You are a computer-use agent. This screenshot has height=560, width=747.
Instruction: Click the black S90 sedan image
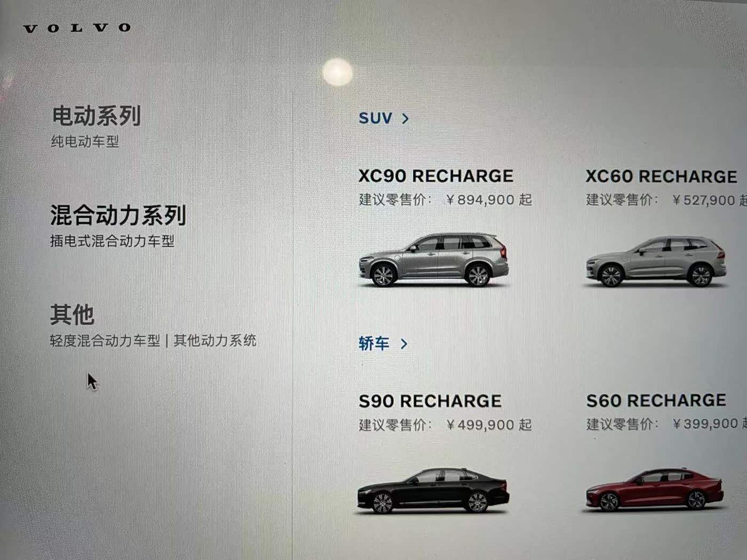click(x=433, y=491)
